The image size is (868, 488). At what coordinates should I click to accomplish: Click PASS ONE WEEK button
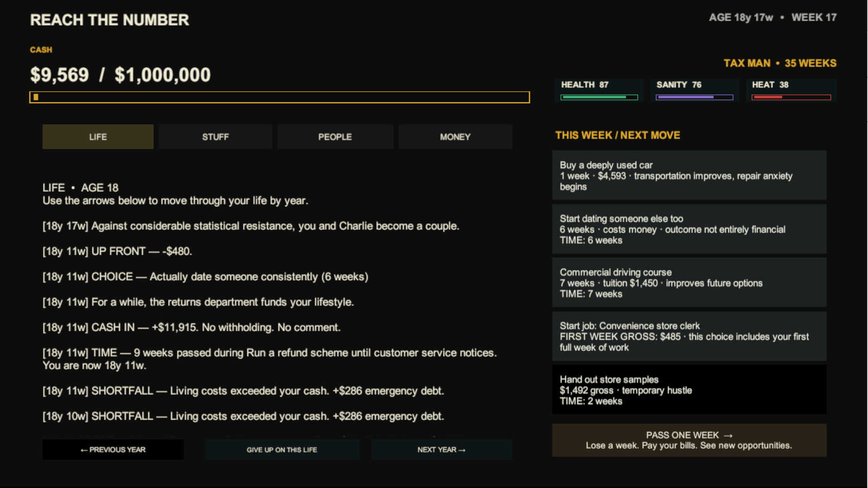pos(689,440)
